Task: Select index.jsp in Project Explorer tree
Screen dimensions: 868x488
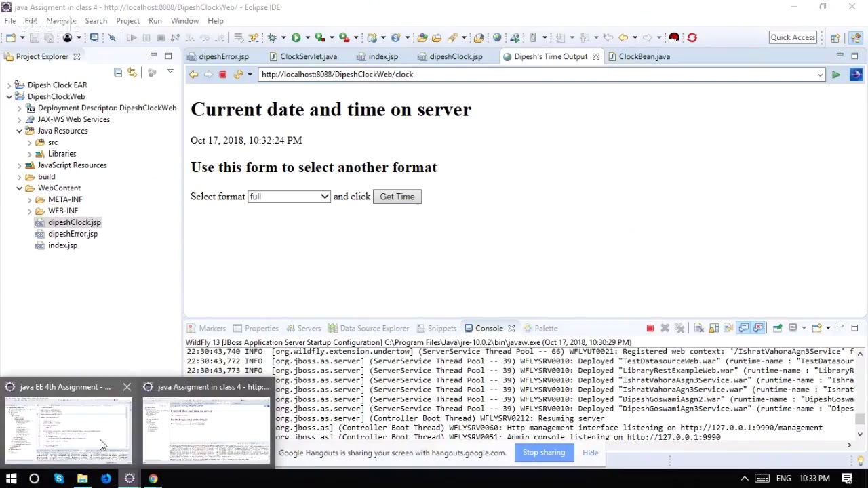Action: [x=62, y=245]
